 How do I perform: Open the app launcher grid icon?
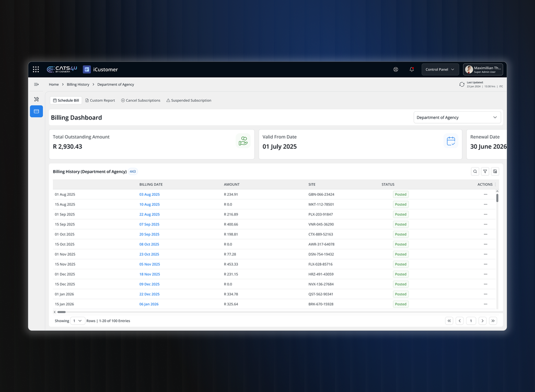point(36,69)
